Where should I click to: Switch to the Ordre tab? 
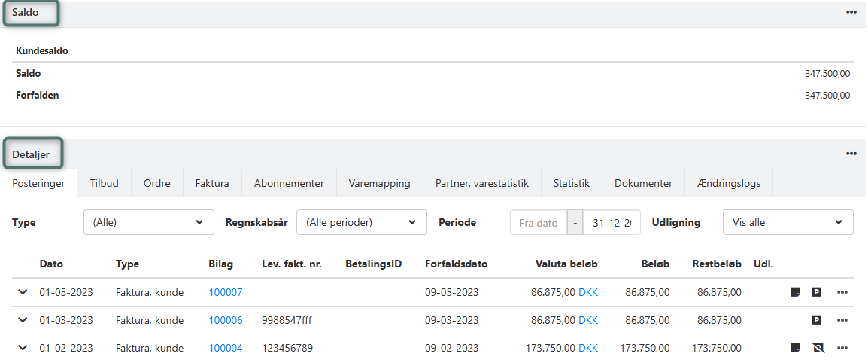(x=156, y=184)
